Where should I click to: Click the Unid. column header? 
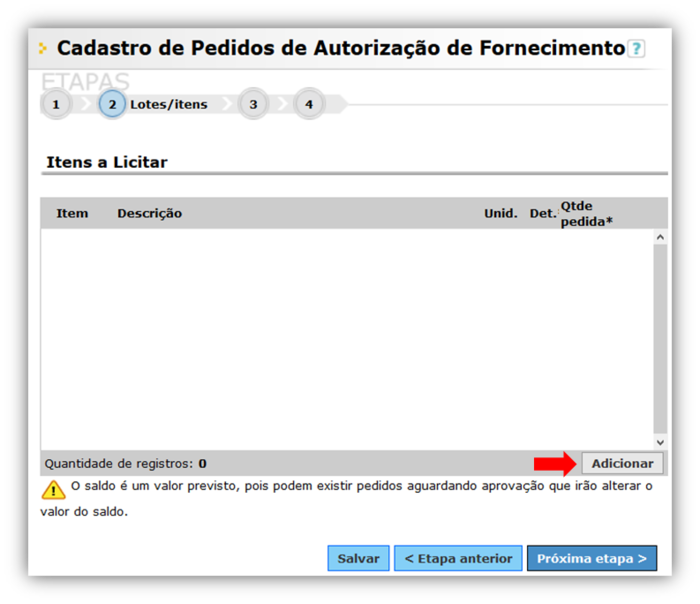click(x=500, y=213)
